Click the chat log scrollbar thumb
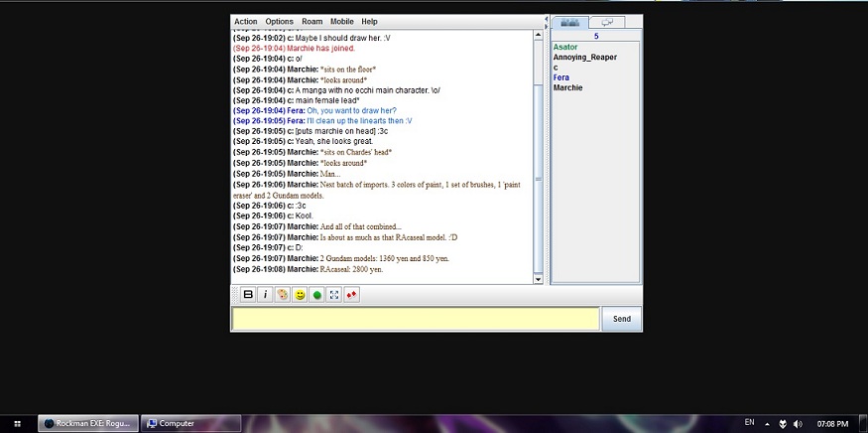Viewport: 868px width, 433px height. pos(538,179)
